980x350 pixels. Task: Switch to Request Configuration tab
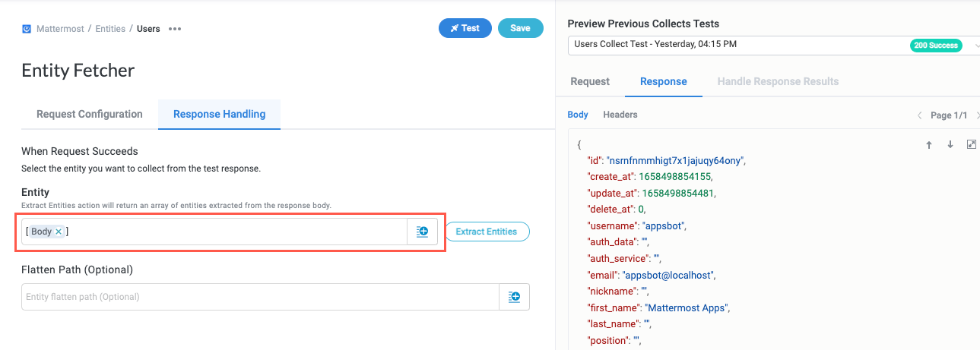point(90,114)
